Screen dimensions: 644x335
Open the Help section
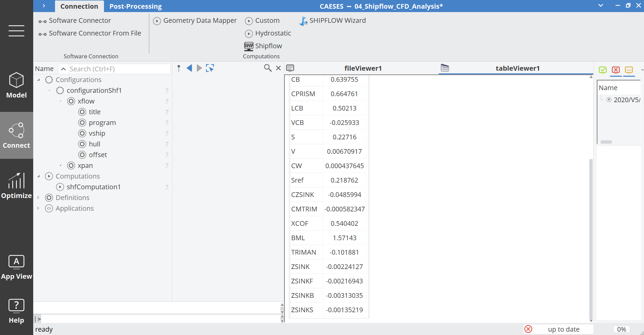point(16,311)
